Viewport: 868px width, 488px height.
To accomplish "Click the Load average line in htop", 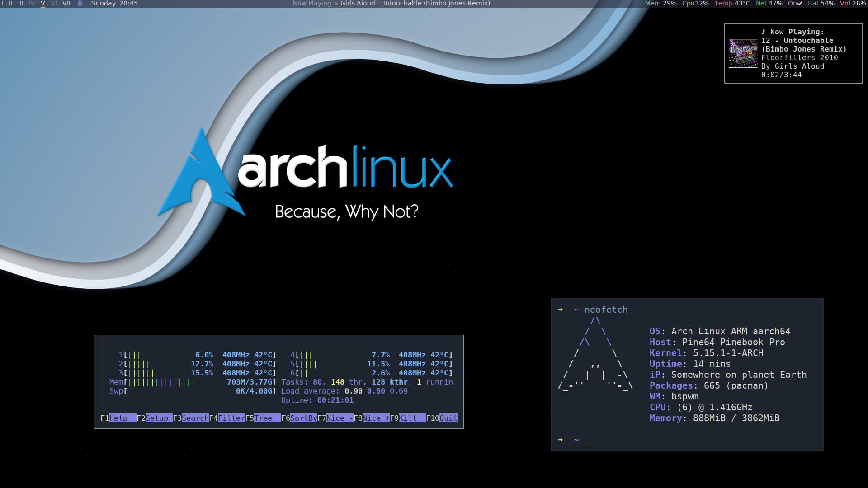I will [344, 391].
